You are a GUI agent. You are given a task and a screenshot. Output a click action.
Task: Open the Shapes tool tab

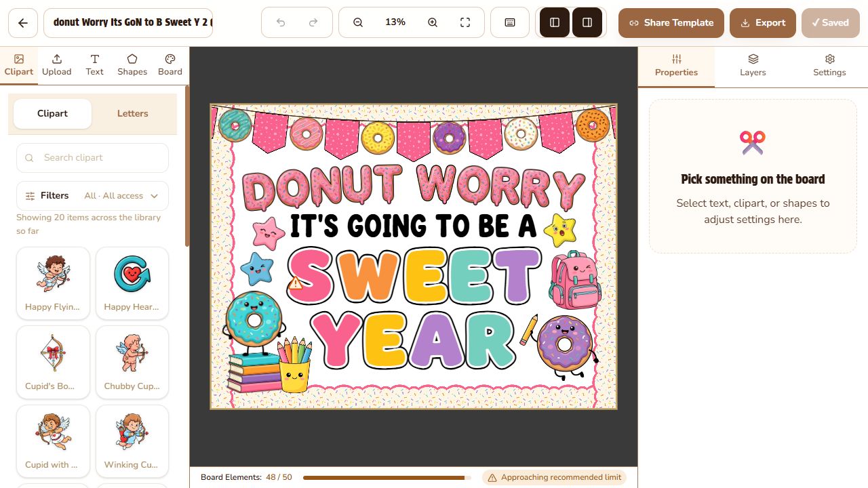tap(132, 65)
